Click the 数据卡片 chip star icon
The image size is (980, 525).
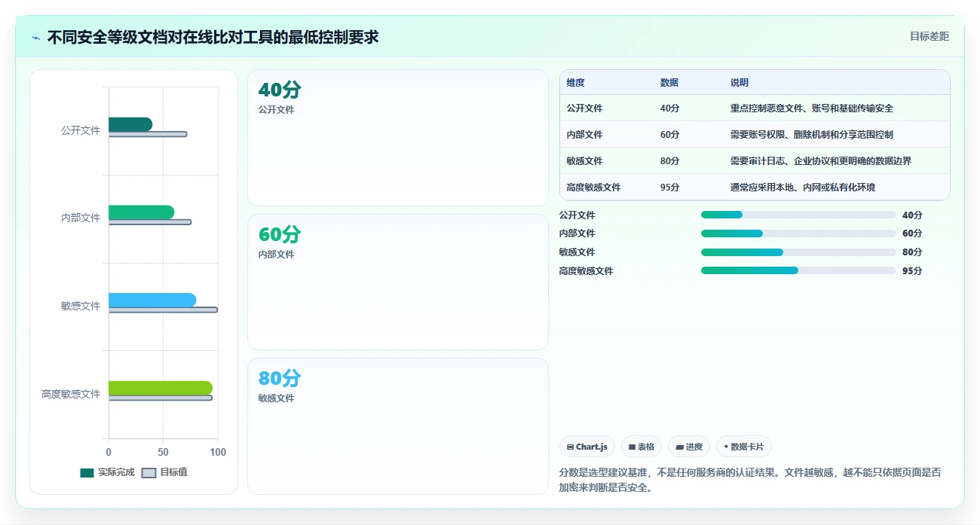point(726,447)
